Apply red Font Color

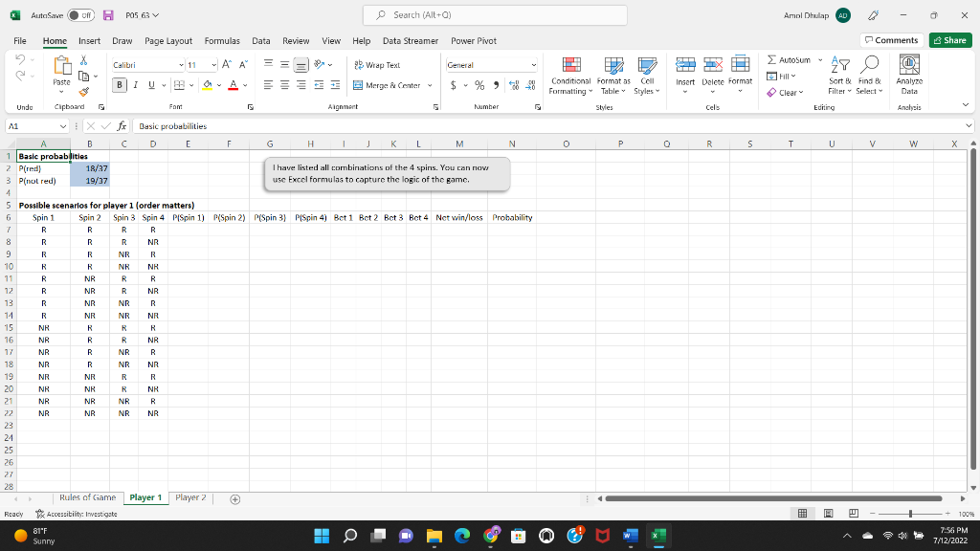pyautogui.click(x=234, y=85)
